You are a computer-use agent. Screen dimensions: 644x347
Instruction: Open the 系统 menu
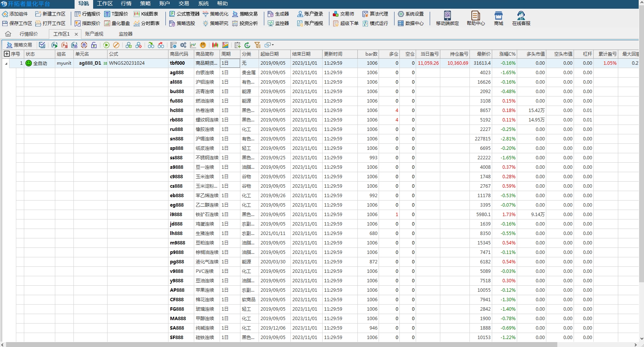tap(203, 3)
